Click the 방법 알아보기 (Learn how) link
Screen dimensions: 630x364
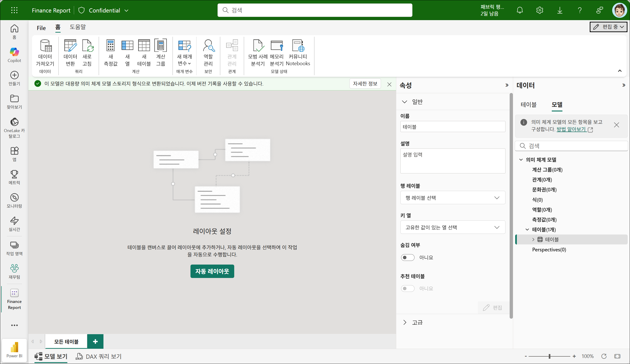coord(571,129)
